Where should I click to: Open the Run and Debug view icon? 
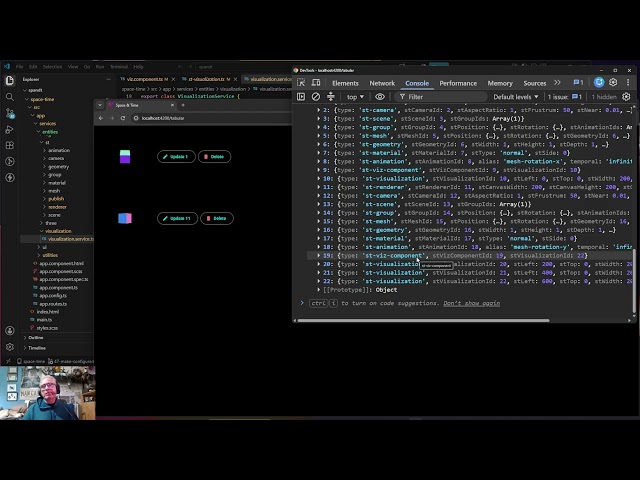pos(10,129)
